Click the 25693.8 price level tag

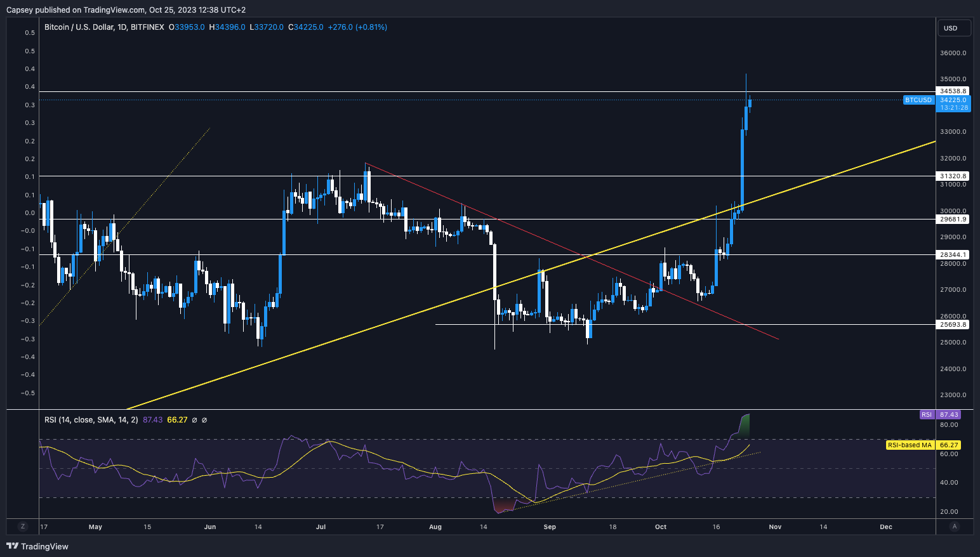tap(953, 325)
